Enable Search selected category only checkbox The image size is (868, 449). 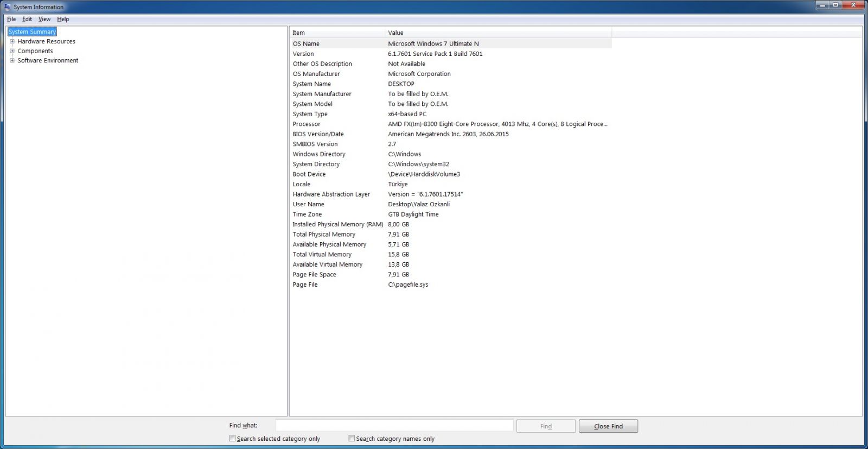coord(233,439)
